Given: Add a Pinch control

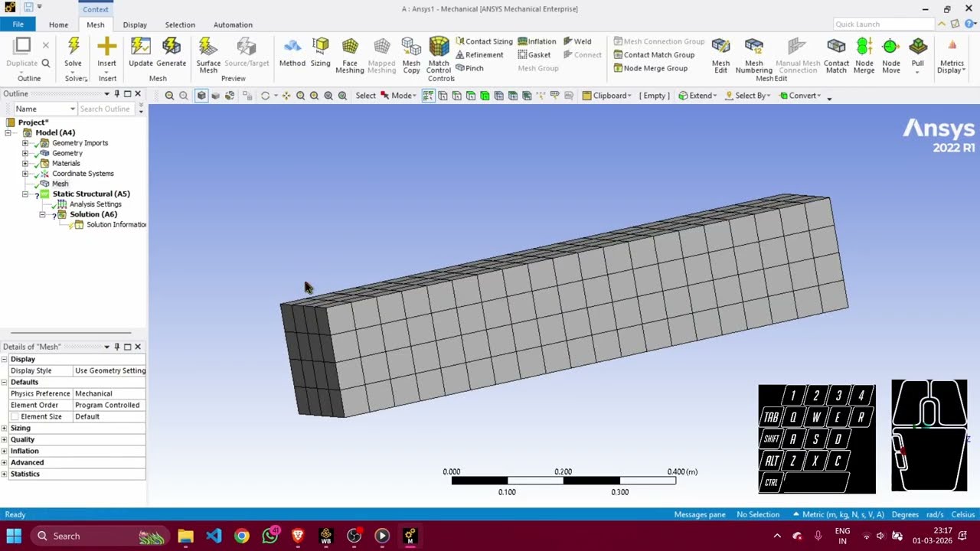Looking at the screenshot, I should pyautogui.click(x=469, y=68).
